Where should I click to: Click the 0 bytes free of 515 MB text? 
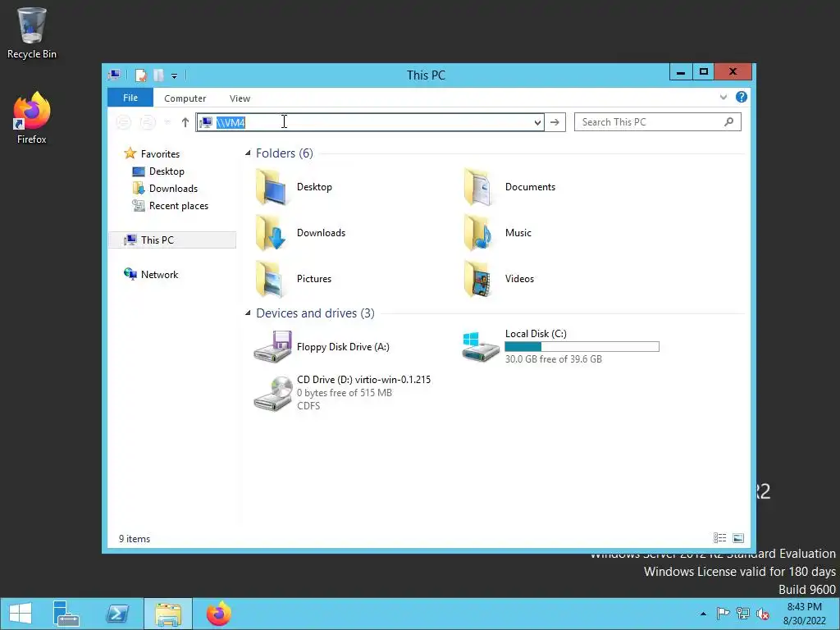coord(345,393)
